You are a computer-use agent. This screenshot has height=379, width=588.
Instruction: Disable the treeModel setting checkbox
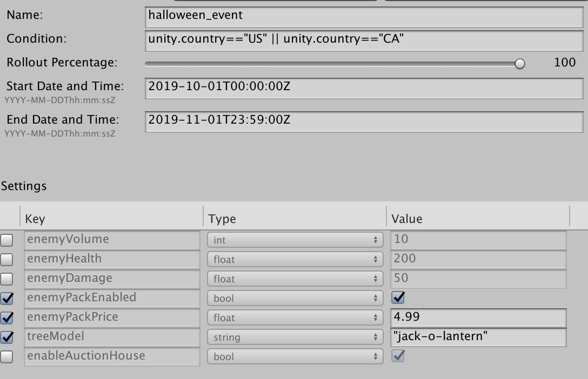tap(7, 337)
